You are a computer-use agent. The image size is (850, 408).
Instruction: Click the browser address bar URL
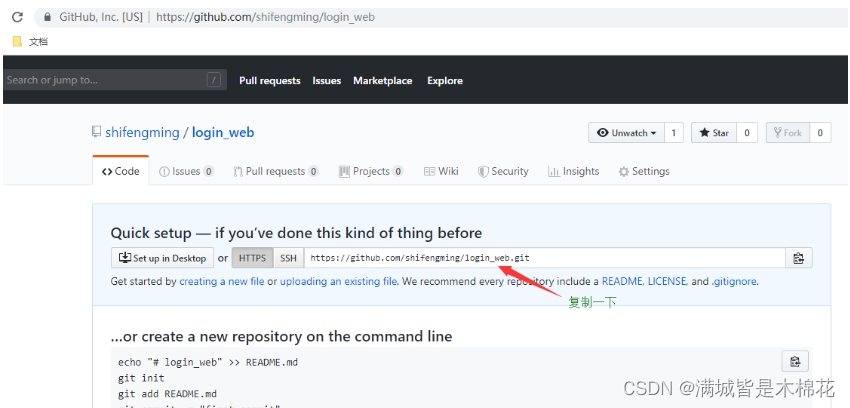[265, 17]
